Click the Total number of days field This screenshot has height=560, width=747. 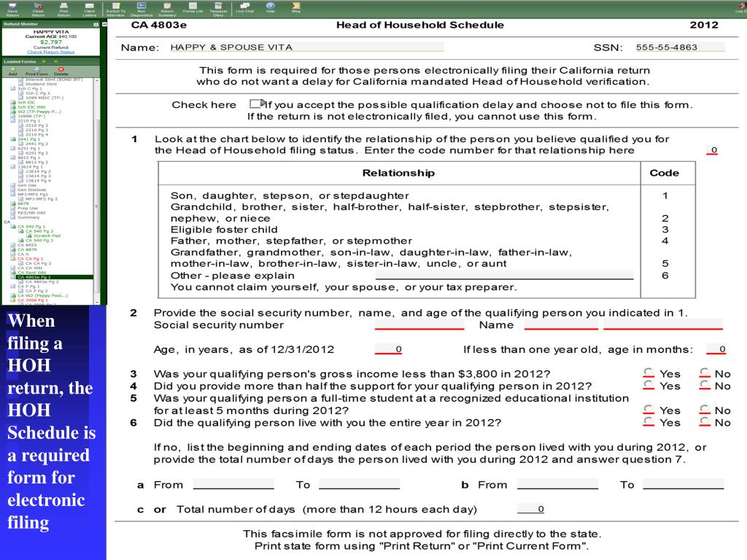coord(531,508)
